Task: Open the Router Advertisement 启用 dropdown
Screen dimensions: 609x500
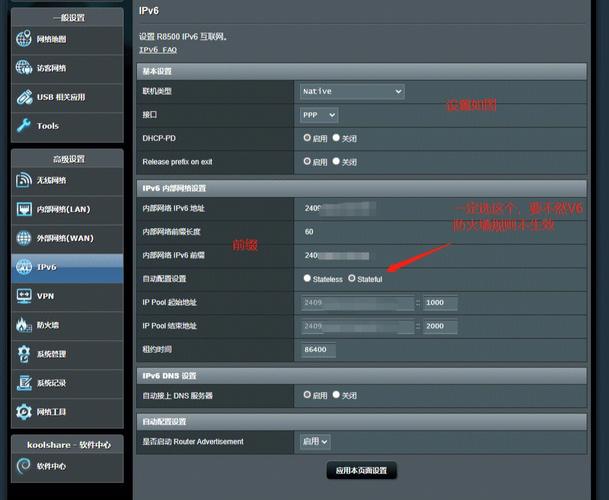Action: (315, 442)
